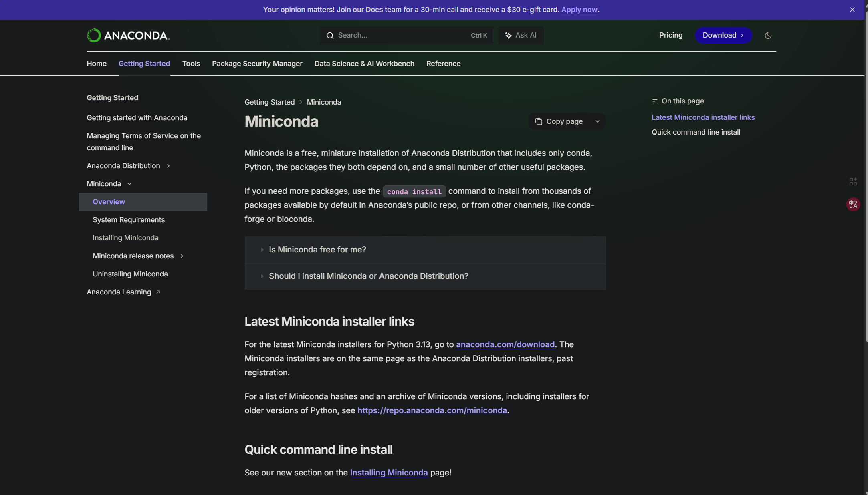This screenshot has height=495, width=868.
Task: Click the Miniconda page title
Action: 281,121
